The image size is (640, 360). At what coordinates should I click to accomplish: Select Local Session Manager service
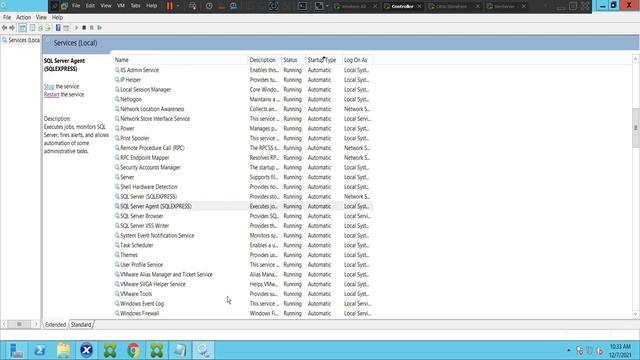(243, 90)
